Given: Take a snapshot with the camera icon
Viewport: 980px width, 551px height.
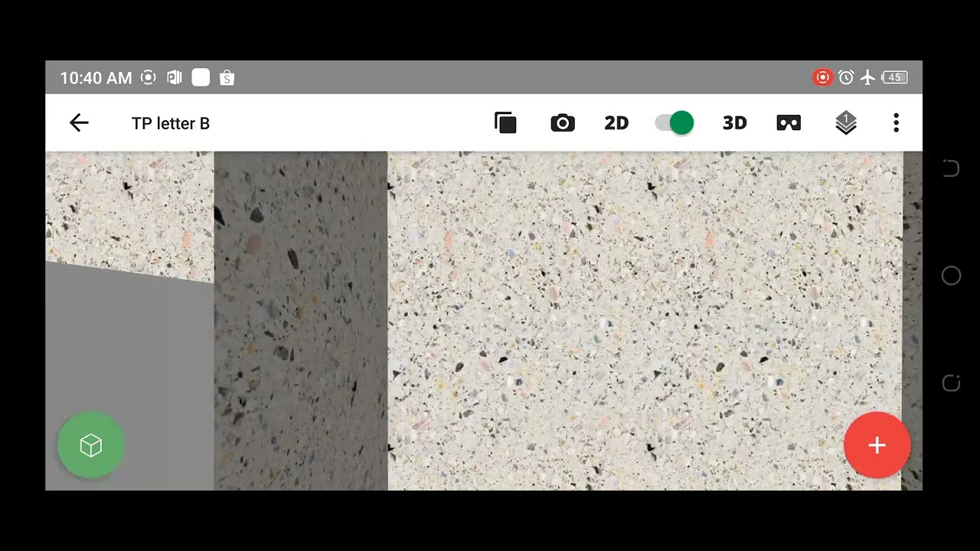Looking at the screenshot, I should click(x=563, y=123).
